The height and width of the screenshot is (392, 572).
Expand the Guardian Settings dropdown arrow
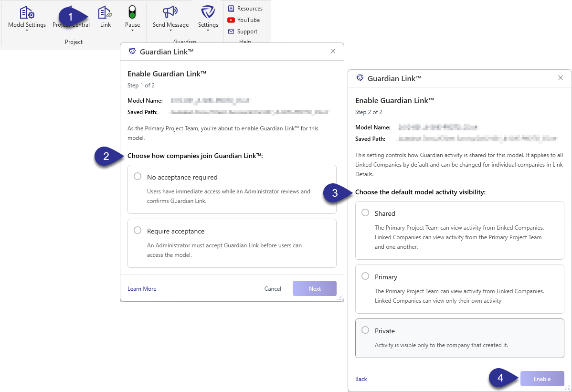click(208, 31)
